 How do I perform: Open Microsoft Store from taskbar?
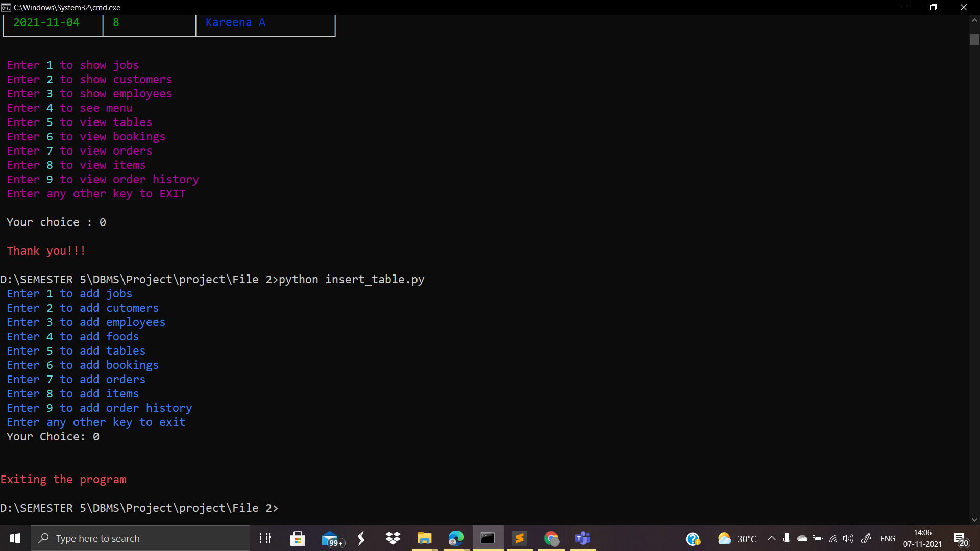pos(298,538)
